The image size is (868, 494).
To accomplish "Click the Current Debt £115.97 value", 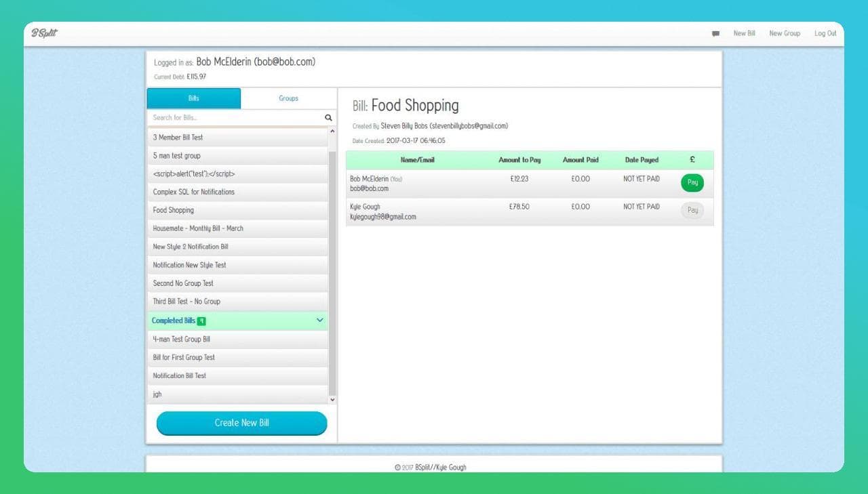I will (x=196, y=77).
